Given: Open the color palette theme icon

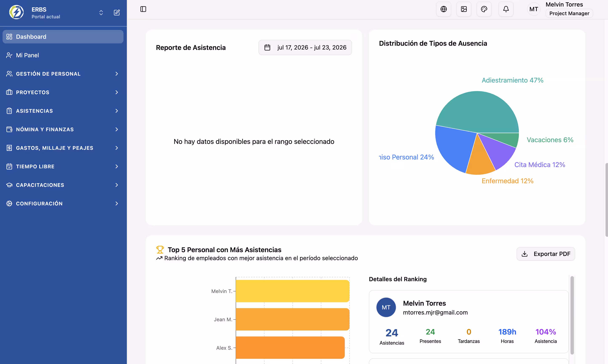Looking at the screenshot, I should [484, 9].
